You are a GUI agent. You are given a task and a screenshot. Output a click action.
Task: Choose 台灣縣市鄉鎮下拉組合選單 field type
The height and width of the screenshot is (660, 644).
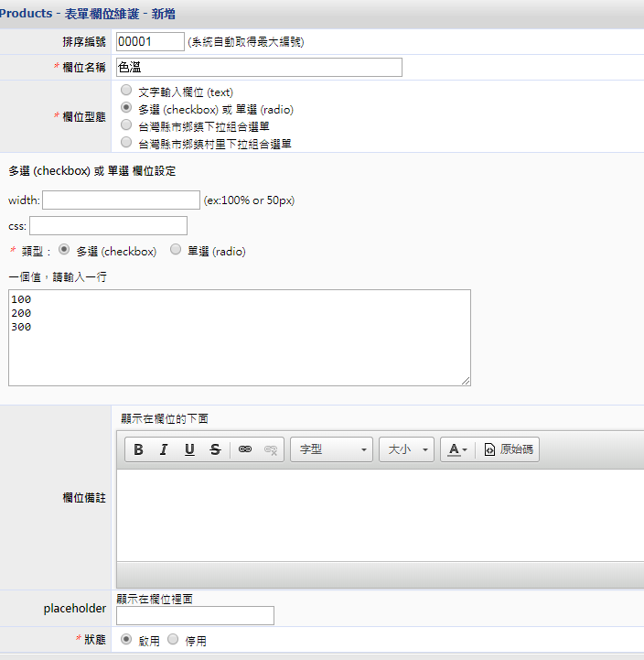[x=126, y=125]
